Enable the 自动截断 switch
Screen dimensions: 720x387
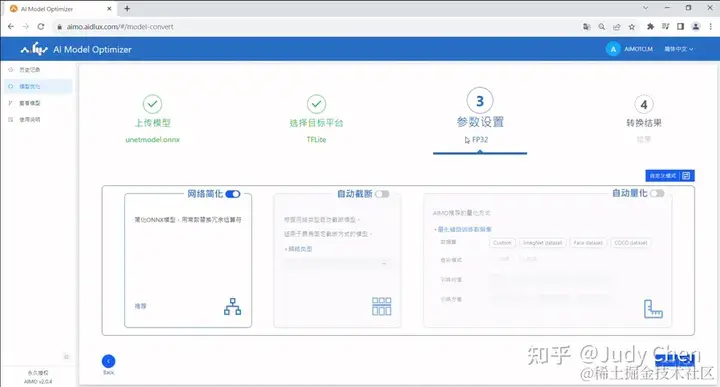point(382,194)
